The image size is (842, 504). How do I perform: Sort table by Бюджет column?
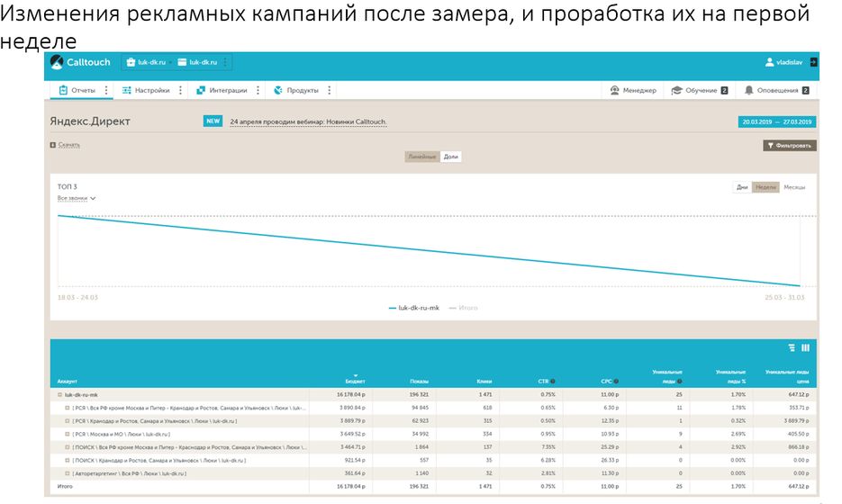pyautogui.click(x=355, y=381)
